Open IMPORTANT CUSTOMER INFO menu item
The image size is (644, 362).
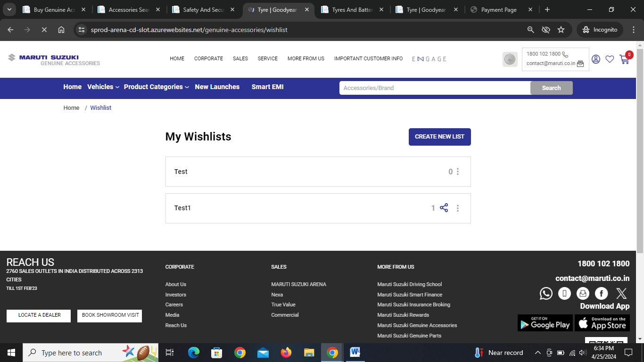coord(369,59)
